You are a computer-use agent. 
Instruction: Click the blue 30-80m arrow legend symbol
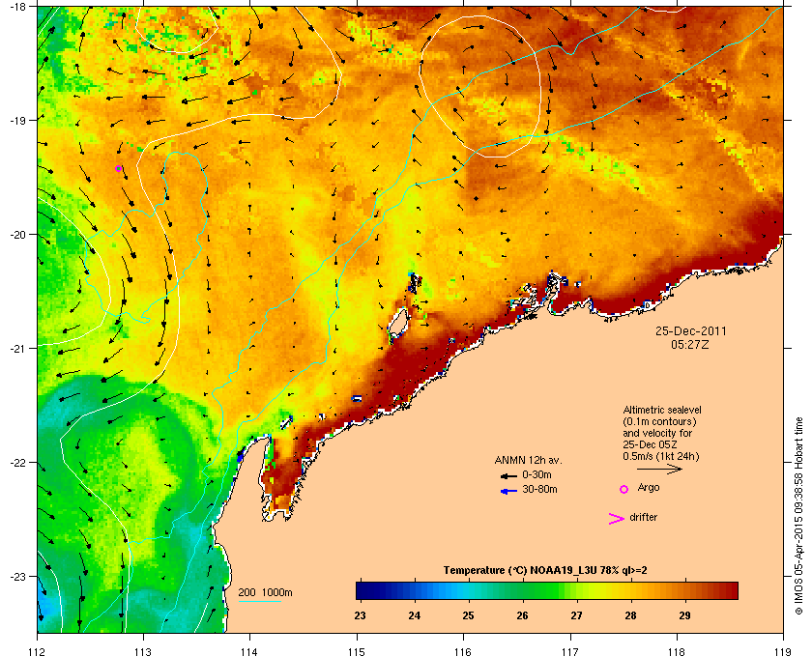point(508,491)
